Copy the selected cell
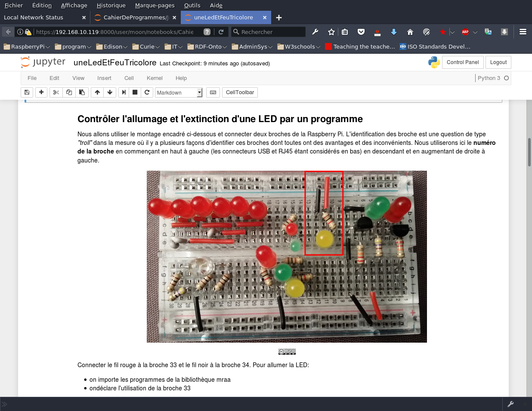Screen dimensions: 532x411 tap(69, 92)
